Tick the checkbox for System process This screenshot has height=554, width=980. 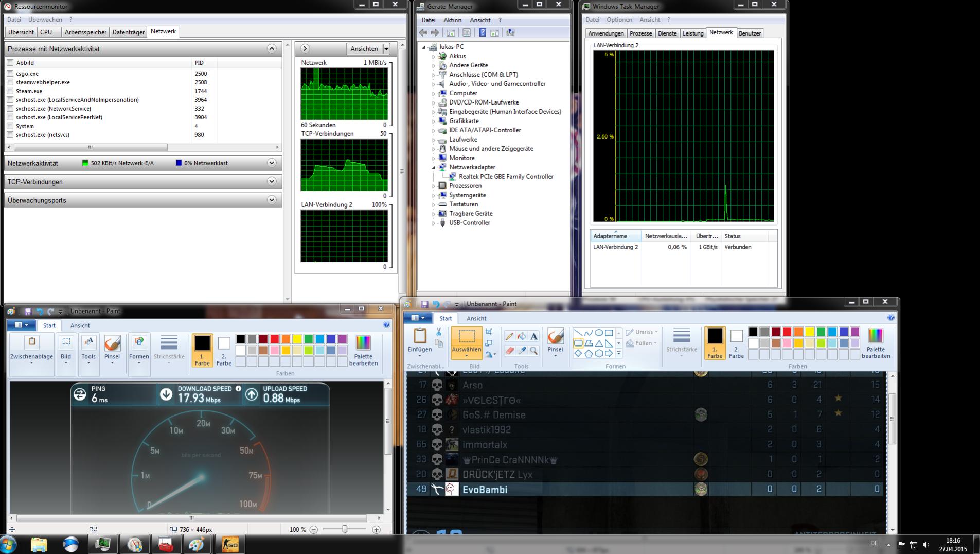click(10, 126)
